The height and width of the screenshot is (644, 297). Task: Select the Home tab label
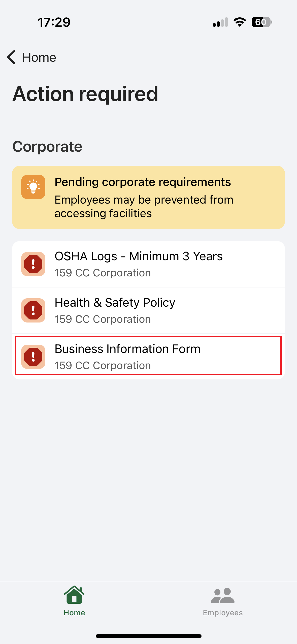click(74, 613)
